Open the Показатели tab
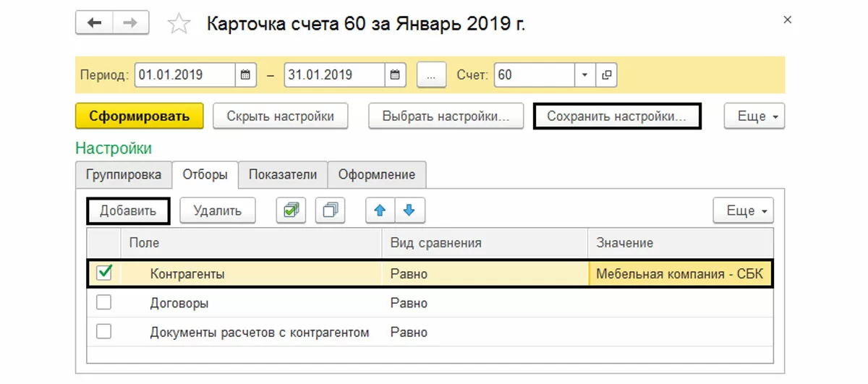The image size is (868, 384). click(283, 174)
